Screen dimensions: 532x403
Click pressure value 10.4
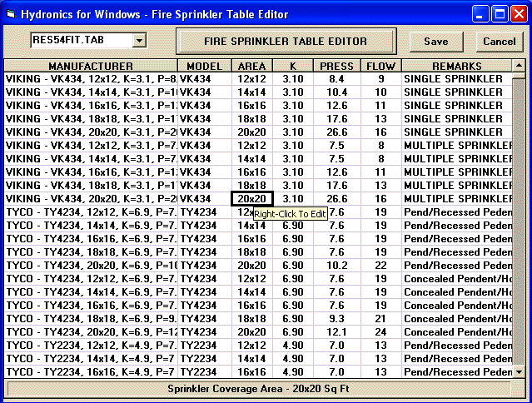(x=336, y=92)
